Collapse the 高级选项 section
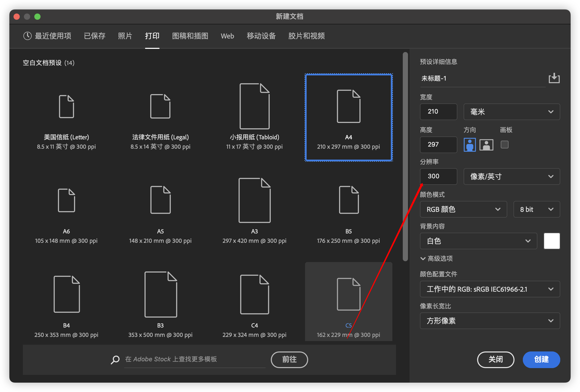This screenshot has width=580, height=392. (x=437, y=258)
